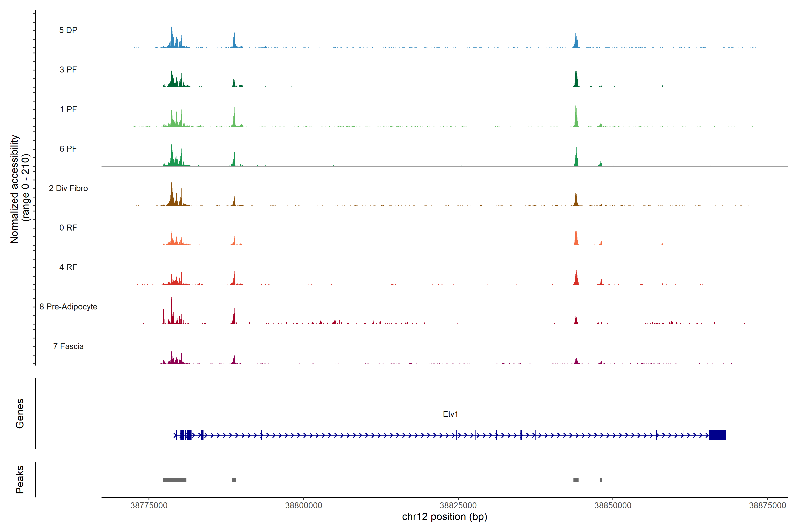Select the 7 Fascia track label
The height and width of the screenshot is (532, 798).
point(68,346)
